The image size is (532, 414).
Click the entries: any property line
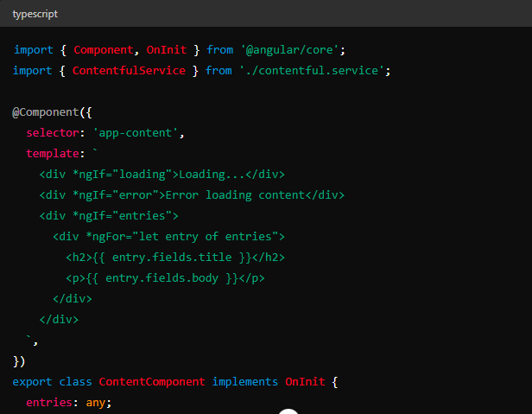69,402
